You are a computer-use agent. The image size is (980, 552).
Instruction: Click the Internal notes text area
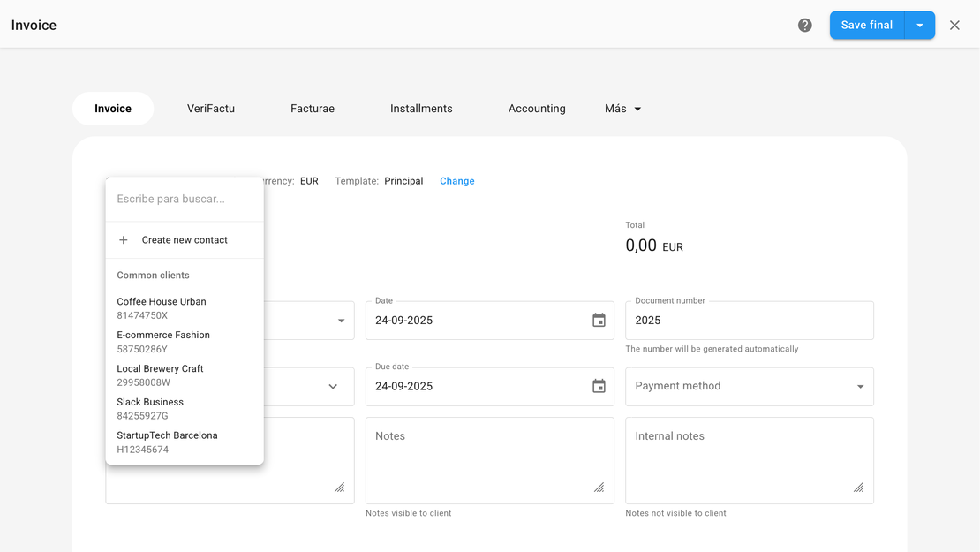[x=749, y=459]
